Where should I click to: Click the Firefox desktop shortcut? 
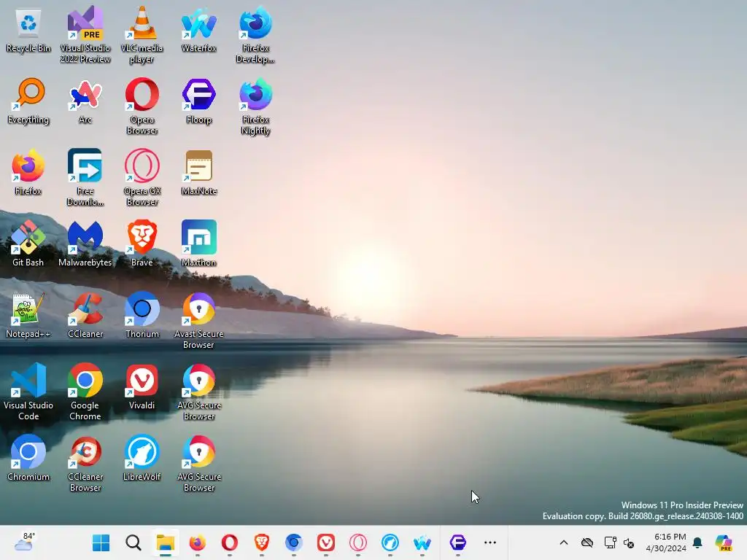click(x=28, y=173)
